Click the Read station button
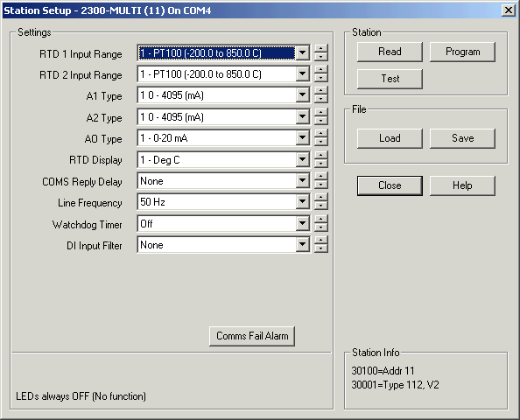520x420 pixels. [x=390, y=52]
